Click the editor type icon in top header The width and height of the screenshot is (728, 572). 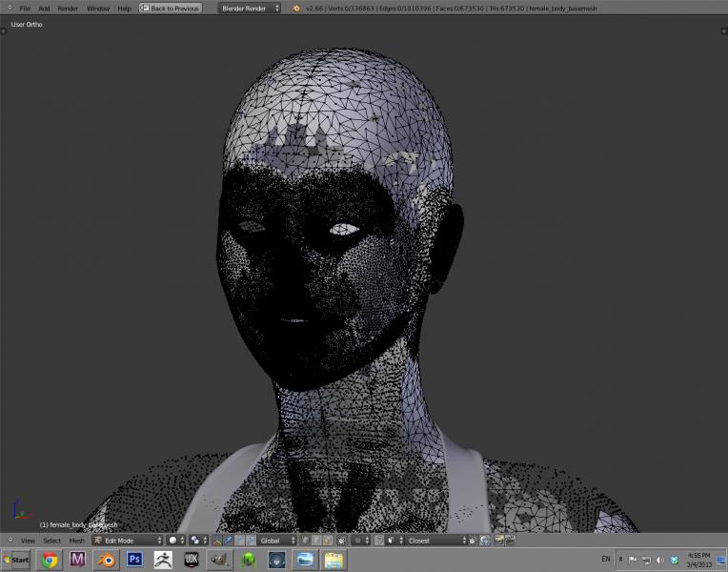click(x=8, y=8)
